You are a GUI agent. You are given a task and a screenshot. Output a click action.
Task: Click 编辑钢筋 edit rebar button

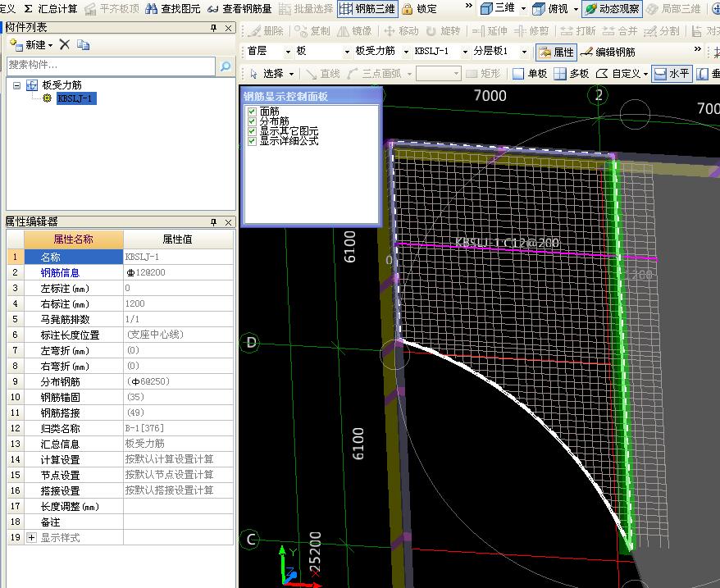pyautogui.click(x=608, y=52)
